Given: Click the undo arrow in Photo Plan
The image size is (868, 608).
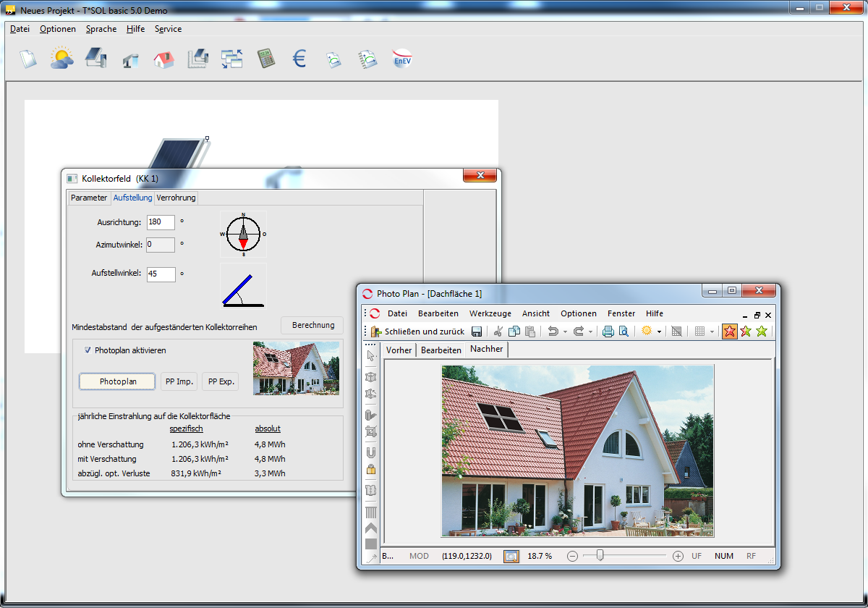Looking at the screenshot, I should [553, 332].
